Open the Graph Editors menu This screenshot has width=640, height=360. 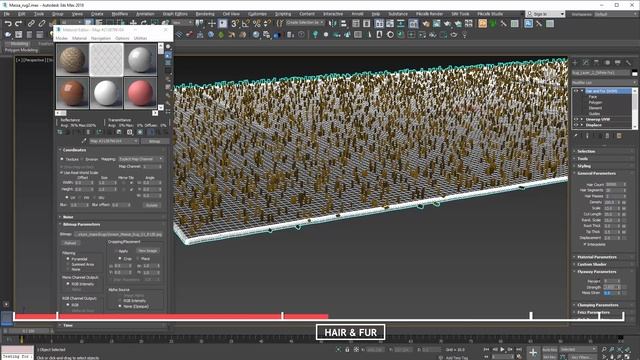175,14
